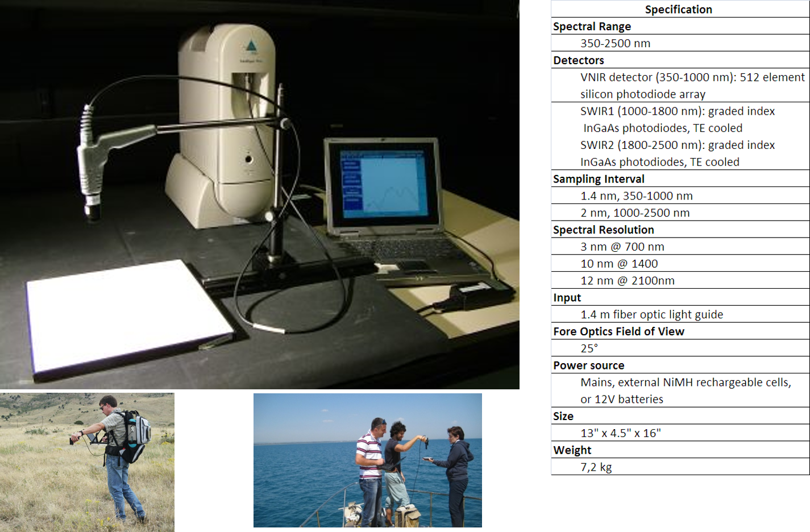810x532 pixels.
Task: Click the 1.4 m fiber optic light guide cell
Action: click(651, 314)
